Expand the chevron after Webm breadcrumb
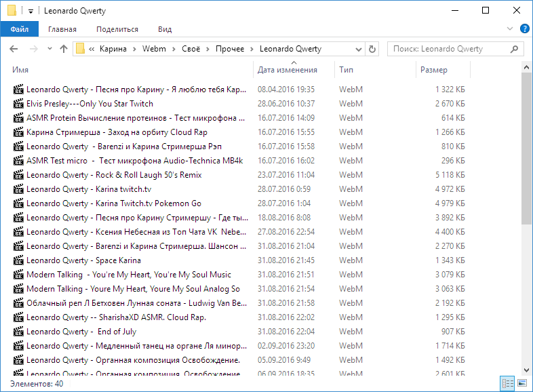Viewport: 533px width, 392px height. pos(174,50)
